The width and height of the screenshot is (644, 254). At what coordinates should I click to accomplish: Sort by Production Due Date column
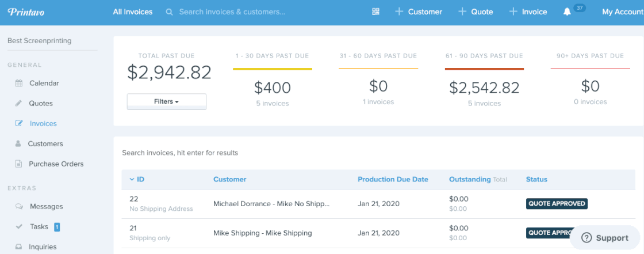coord(393,179)
